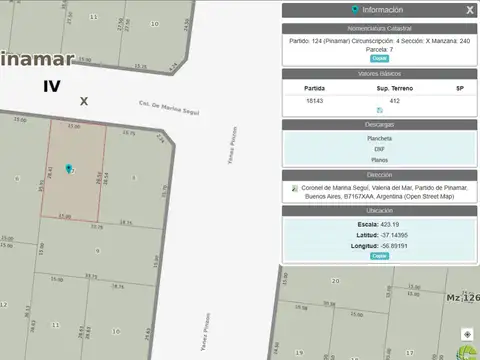Click the small icon below Sup. Terreno value
Viewport: 480px width, 360px height.
point(379,110)
